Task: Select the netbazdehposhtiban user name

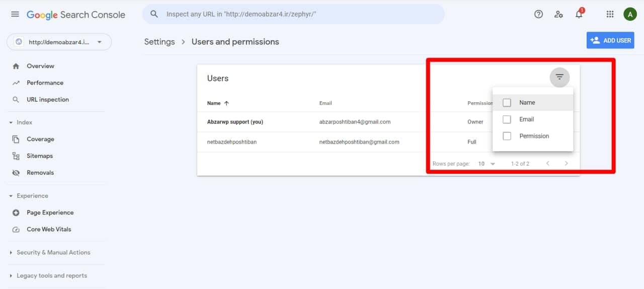Action: click(x=232, y=142)
